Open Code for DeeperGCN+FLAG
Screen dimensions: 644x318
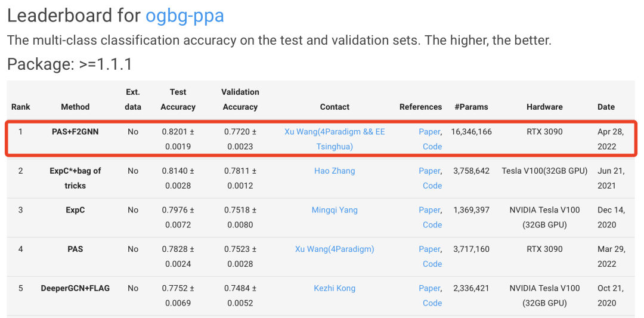432,303
